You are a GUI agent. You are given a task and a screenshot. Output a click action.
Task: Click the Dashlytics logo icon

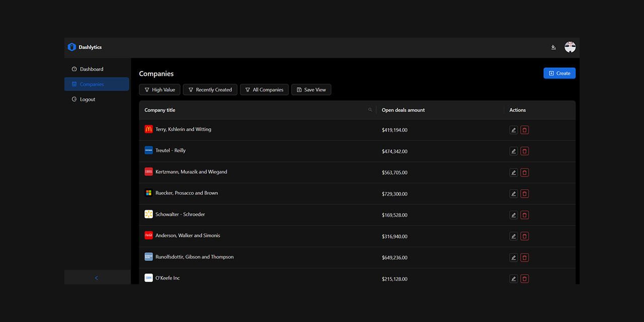point(72,47)
